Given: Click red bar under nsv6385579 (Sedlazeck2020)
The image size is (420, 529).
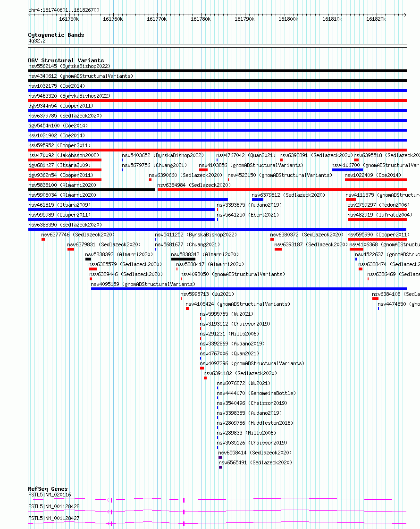Looking at the screenshot, I should pos(93,269).
